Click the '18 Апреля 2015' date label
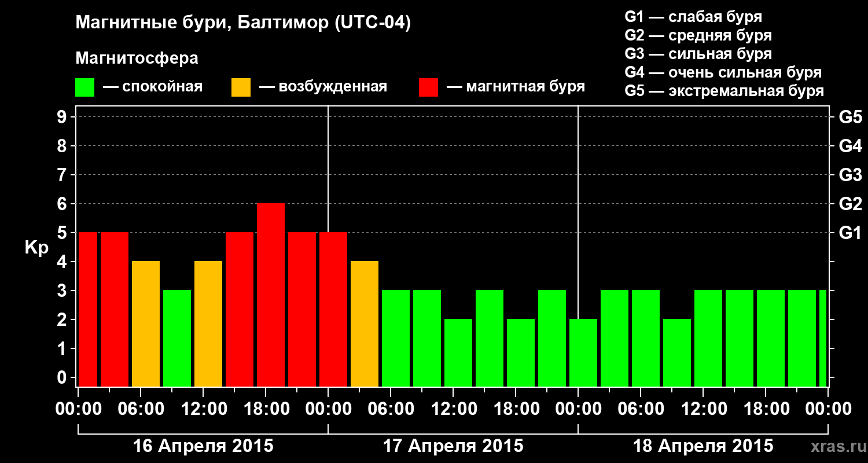Image resolution: width=868 pixels, height=463 pixels. (703, 446)
